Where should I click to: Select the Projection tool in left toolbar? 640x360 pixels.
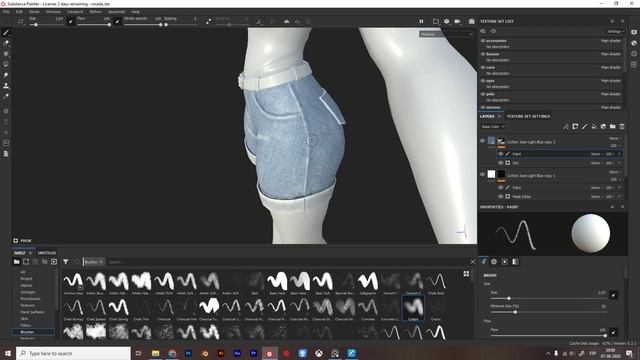pos(6,53)
